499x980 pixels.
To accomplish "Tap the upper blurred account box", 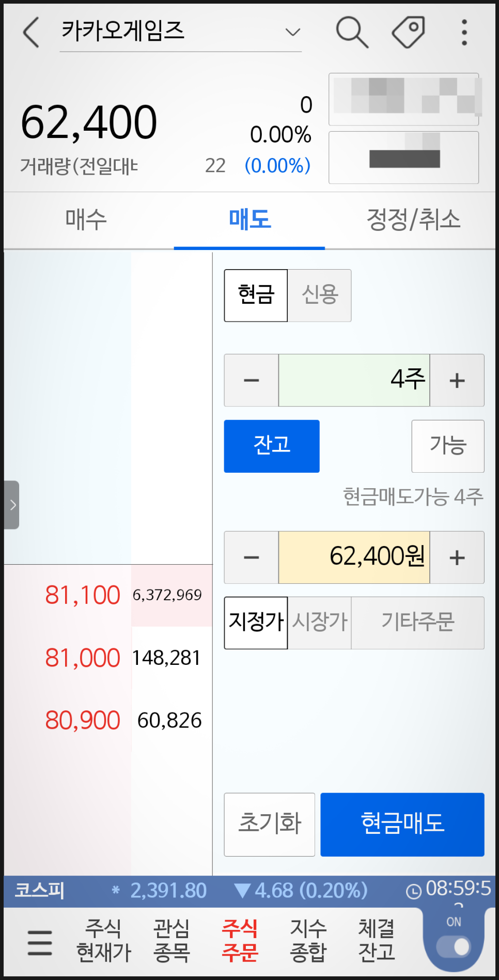I will pos(404,99).
